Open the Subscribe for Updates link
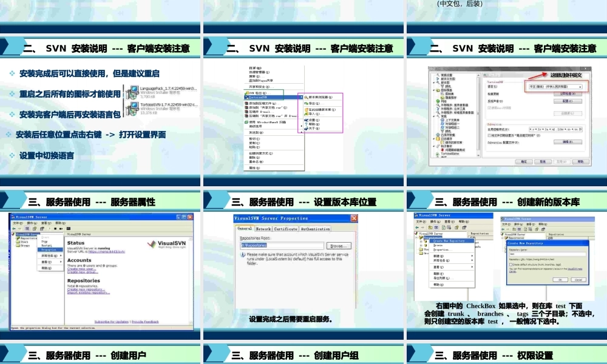 coord(112,322)
